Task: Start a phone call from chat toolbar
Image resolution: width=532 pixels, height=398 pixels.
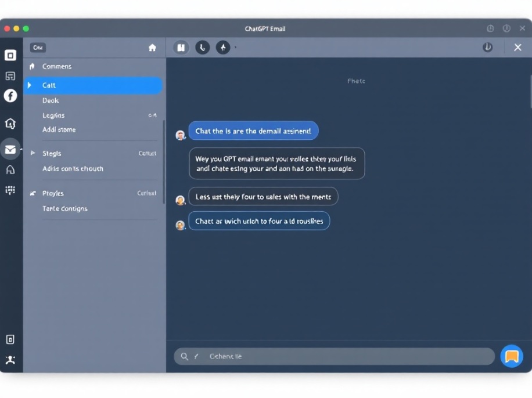Action: click(x=203, y=48)
